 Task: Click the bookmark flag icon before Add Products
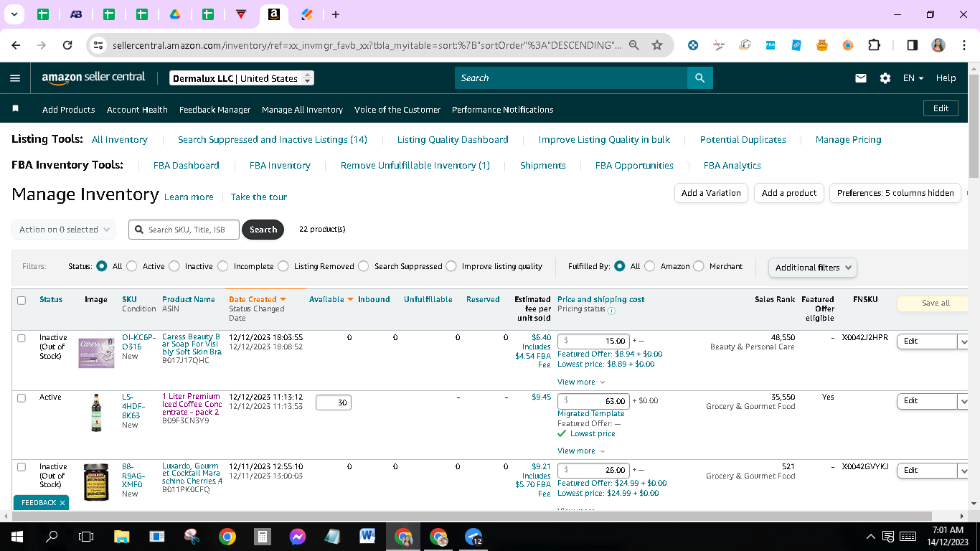pos(15,109)
